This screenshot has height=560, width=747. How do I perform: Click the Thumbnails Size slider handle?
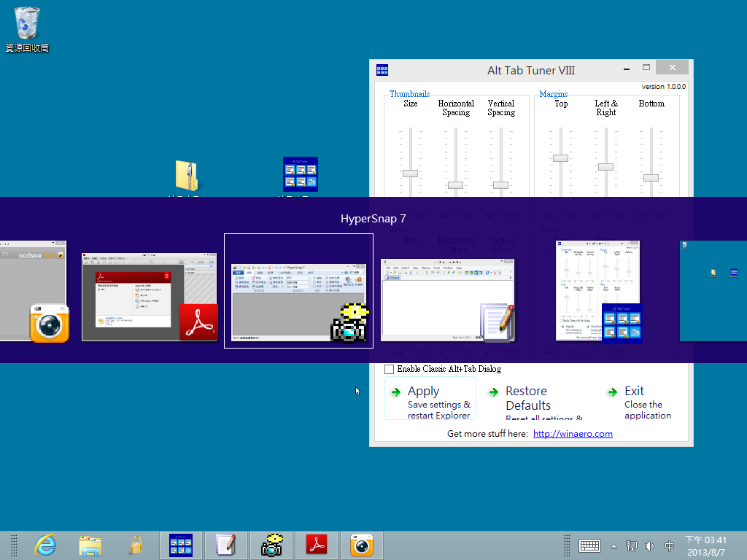click(410, 172)
